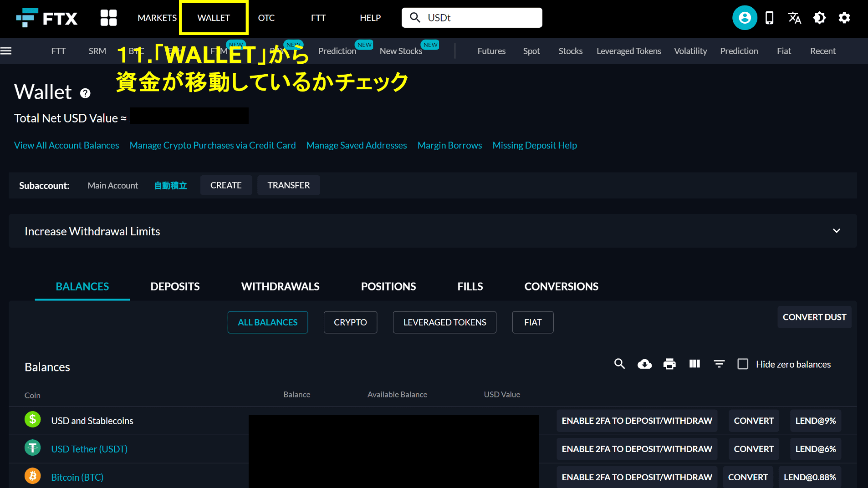The width and height of the screenshot is (868, 488).
Task: Click LEND@0.88% for Bitcoin
Action: pyautogui.click(x=810, y=477)
